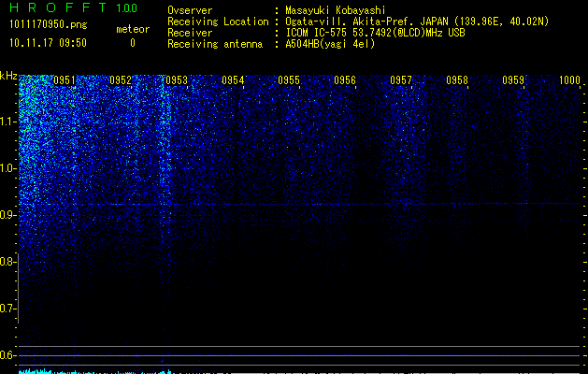The image size is (588, 374).
Task: Click the Receiver label
Action: 190,33
